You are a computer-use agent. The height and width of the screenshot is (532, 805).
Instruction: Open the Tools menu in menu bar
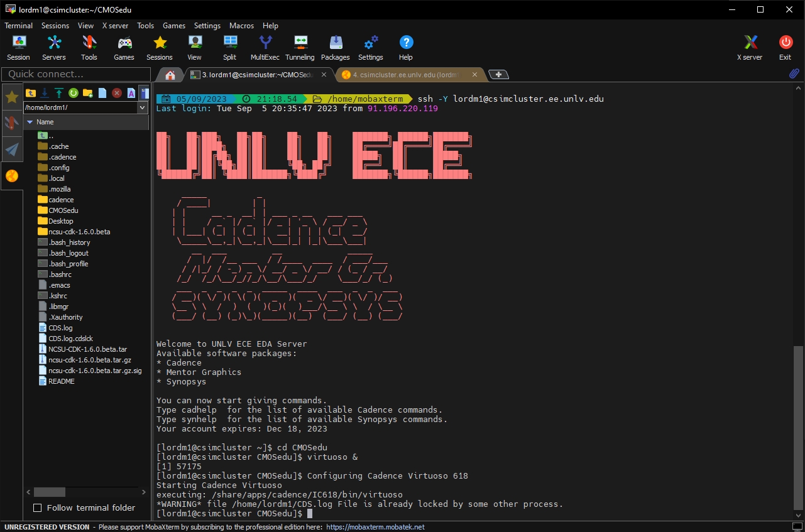(x=146, y=26)
